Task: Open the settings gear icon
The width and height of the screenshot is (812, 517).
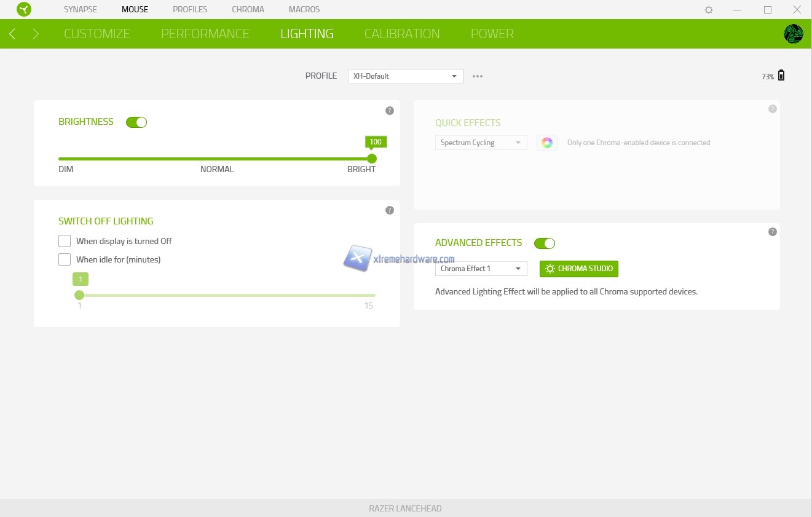Action: [x=709, y=10]
